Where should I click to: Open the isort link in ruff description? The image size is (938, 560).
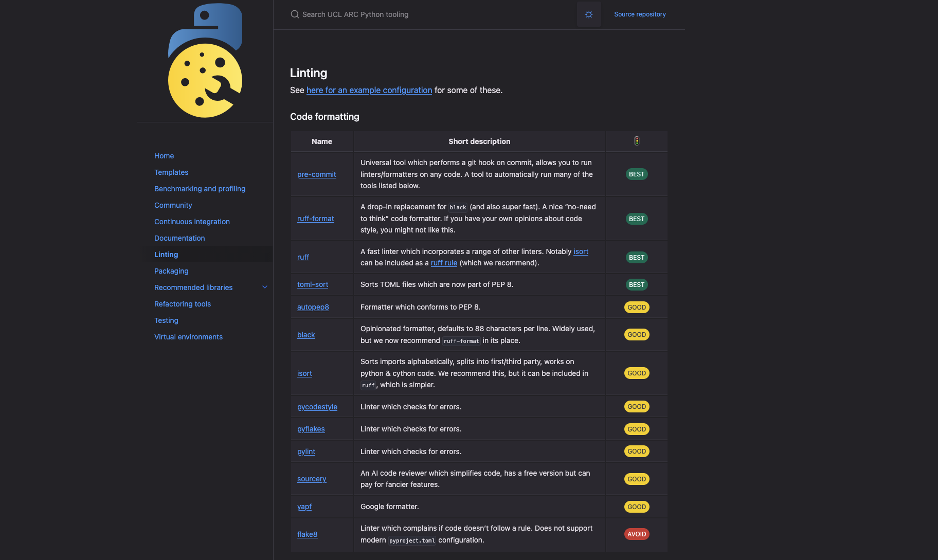click(x=581, y=251)
